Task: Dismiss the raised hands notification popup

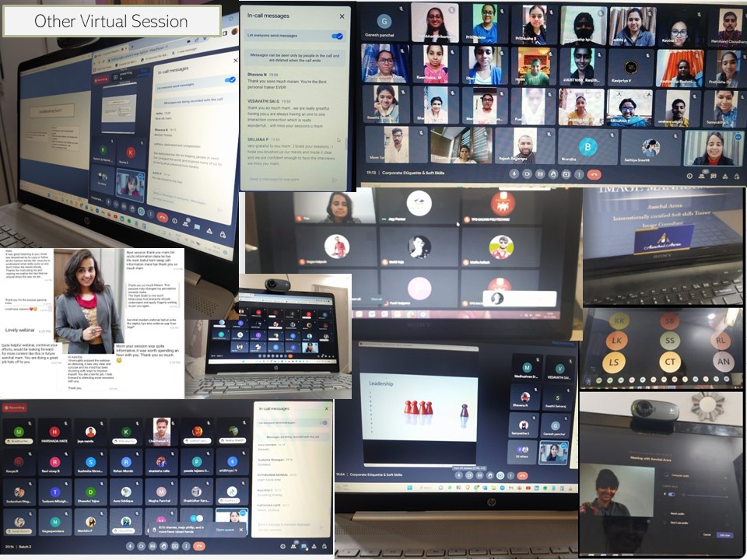Action: (x=241, y=530)
